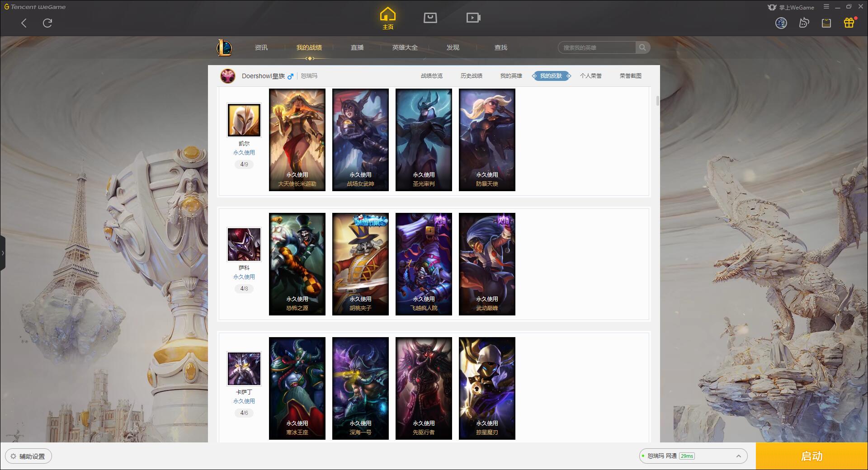Click the search magnifier icon
The image size is (868, 470).
coord(642,47)
